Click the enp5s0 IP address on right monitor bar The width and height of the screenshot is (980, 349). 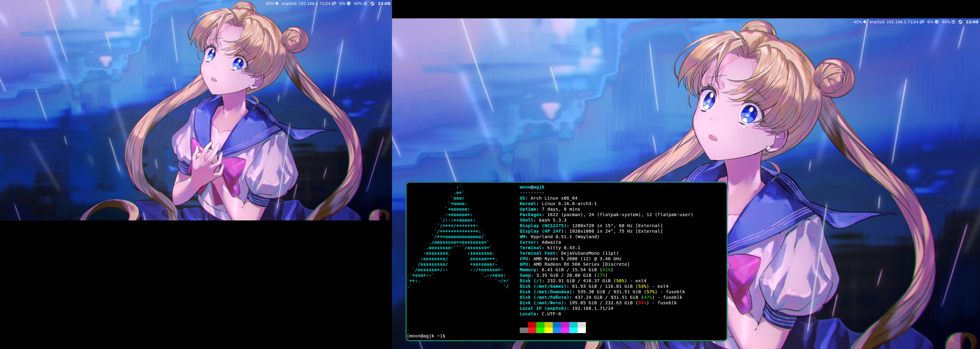(894, 22)
